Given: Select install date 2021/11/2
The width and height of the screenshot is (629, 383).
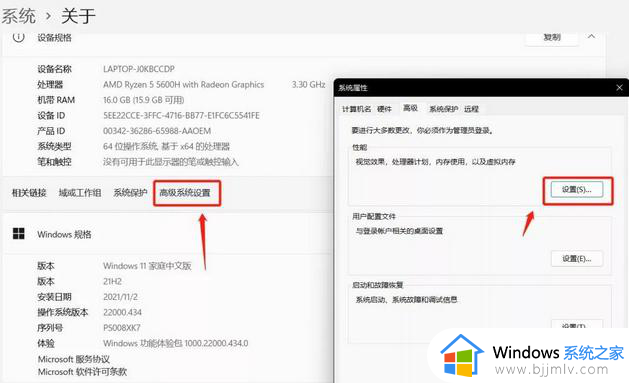Looking at the screenshot, I should (x=120, y=297).
